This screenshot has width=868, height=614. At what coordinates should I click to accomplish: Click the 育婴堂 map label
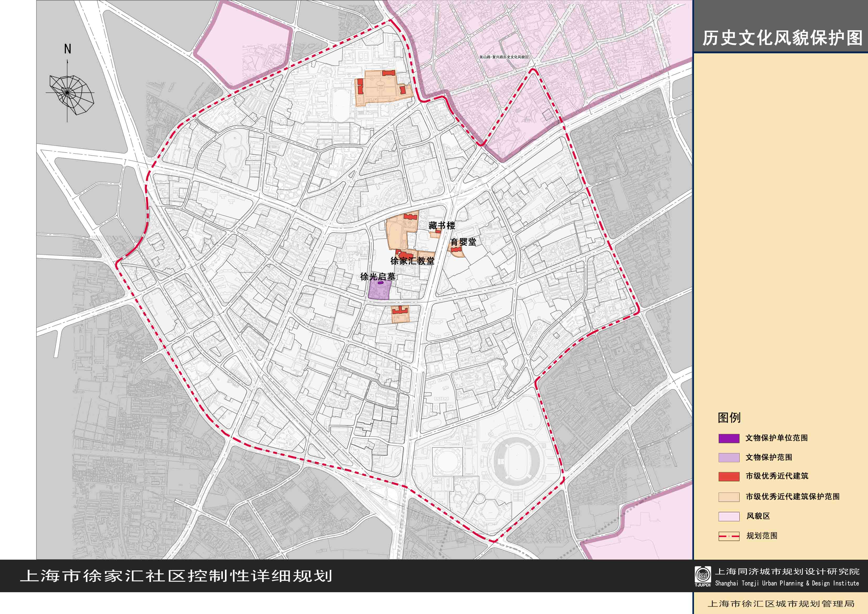pyautogui.click(x=463, y=242)
